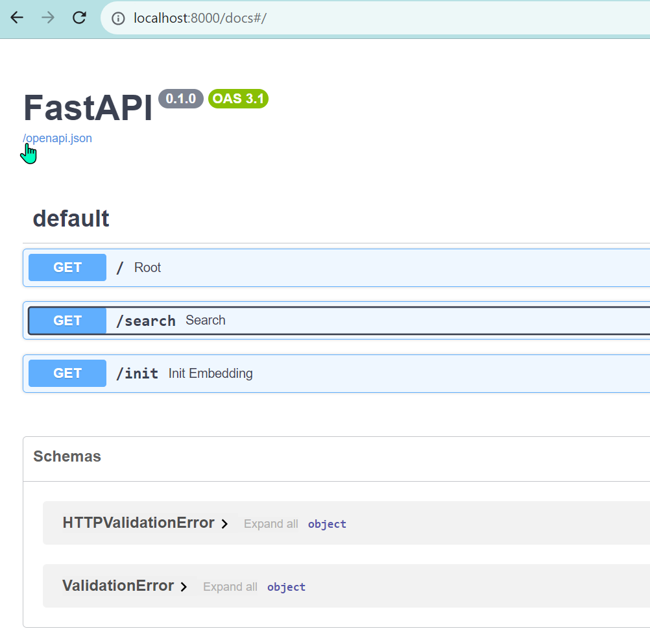This screenshot has width=650, height=644.
Task: Reload the page with refresh icon
Action: 79,18
